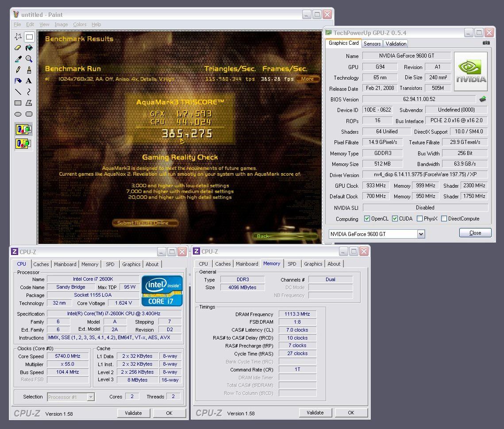This screenshot has width=504, height=429.
Task: Select the Curve tool in Paint
Action: click(29, 92)
